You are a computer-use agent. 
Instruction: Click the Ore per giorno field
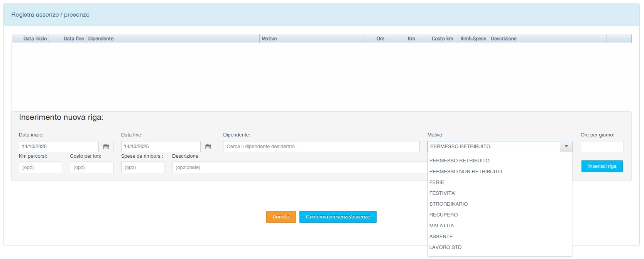(602, 147)
